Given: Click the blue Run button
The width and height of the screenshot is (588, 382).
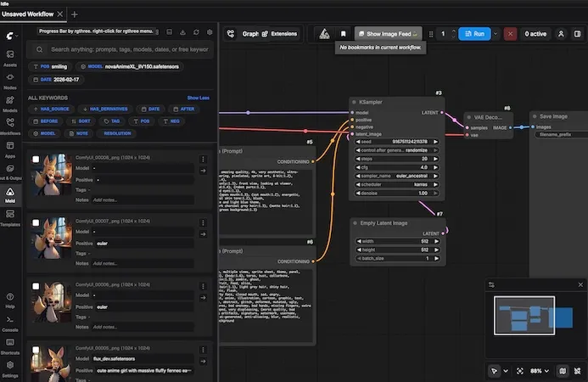Looking at the screenshot, I should (x=473, y=34).
